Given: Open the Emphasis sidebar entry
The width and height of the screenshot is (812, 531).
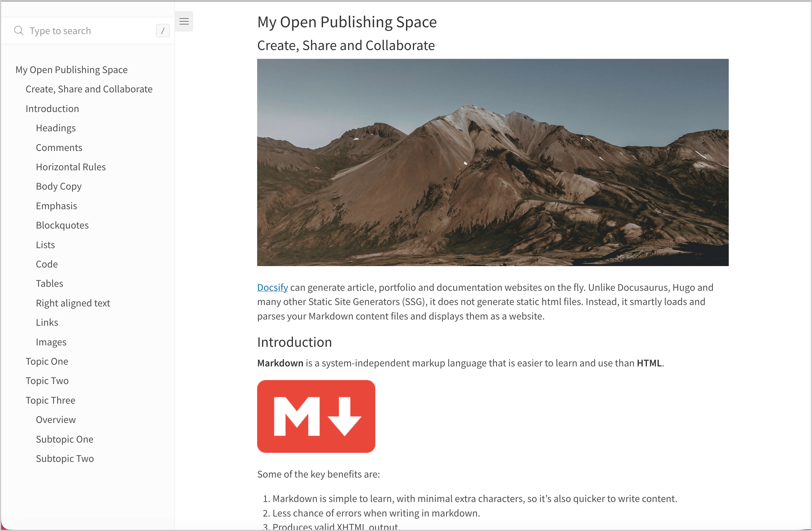Looking at the screenshot, I should (x=56, y=206).
